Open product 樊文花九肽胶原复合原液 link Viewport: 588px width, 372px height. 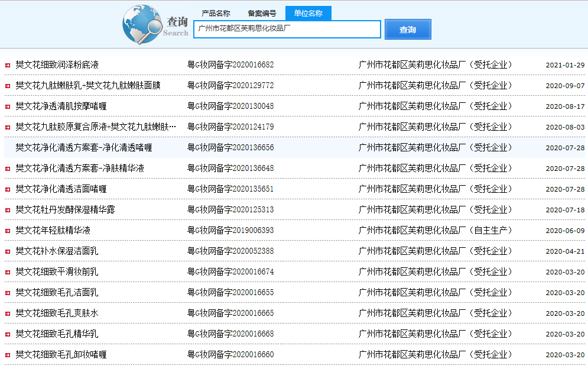tap(96, 127)
